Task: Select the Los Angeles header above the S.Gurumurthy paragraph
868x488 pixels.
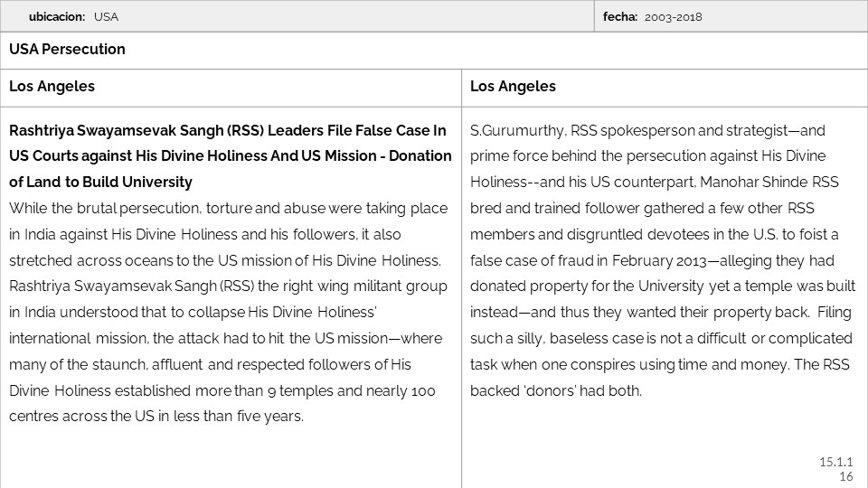Action: point(513,87)
